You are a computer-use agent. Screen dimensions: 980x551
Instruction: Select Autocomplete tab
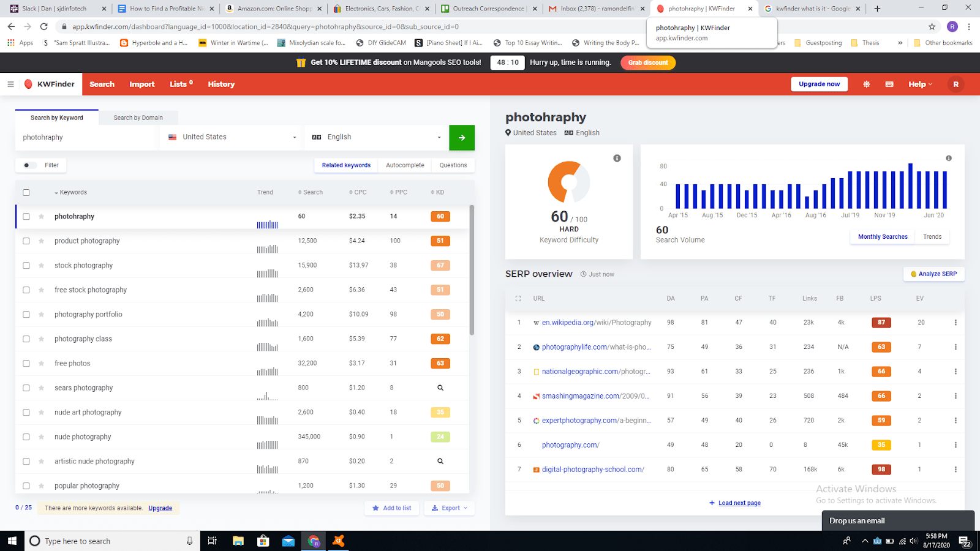[x=405, y=165]
